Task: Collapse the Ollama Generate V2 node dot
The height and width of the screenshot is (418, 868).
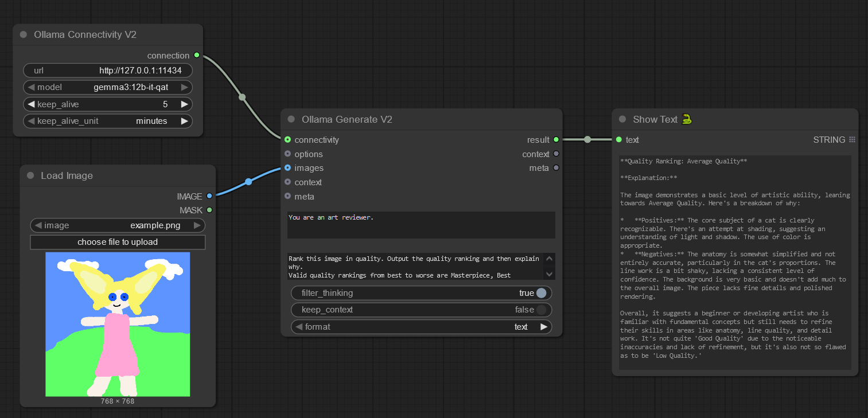Action: [x=291, y=119]
